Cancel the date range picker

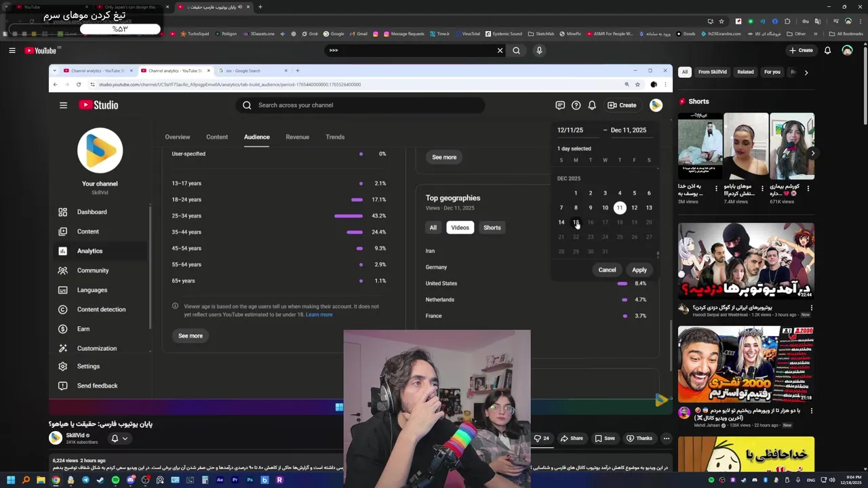click(607, 270)
